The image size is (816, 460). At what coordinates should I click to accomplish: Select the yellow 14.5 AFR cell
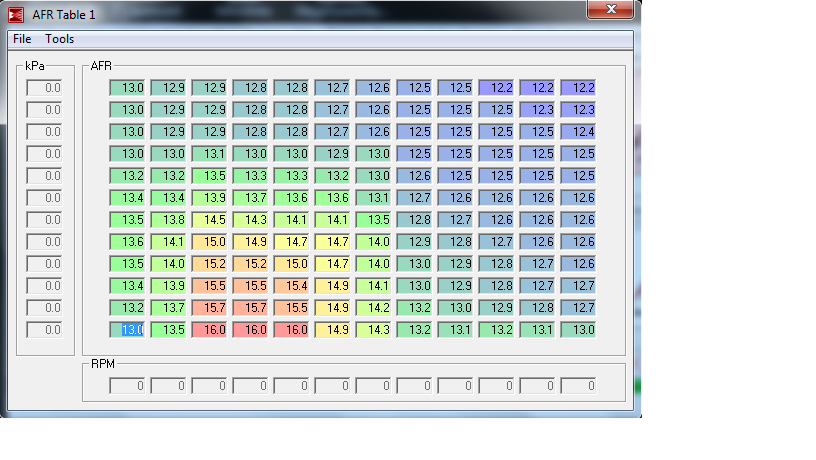point(209,220)
